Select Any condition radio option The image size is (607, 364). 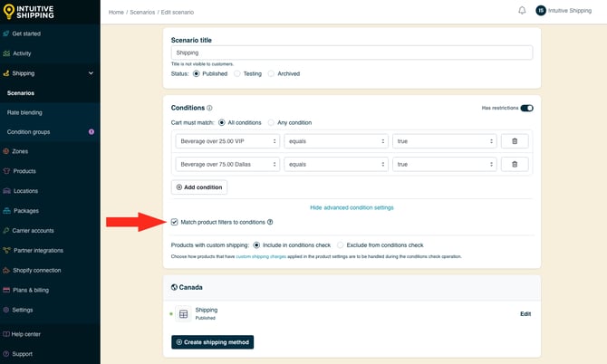[x=271, y=122]
